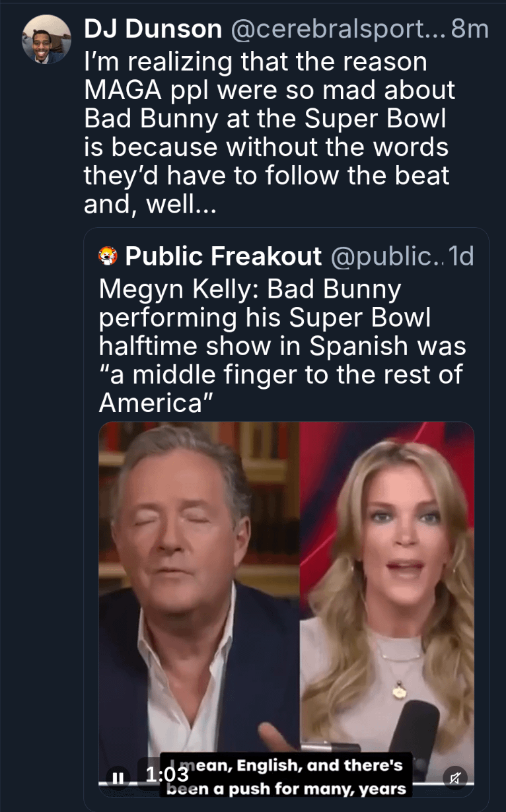
Task: Click the 8m post timestamp
Action: point(470,29)
